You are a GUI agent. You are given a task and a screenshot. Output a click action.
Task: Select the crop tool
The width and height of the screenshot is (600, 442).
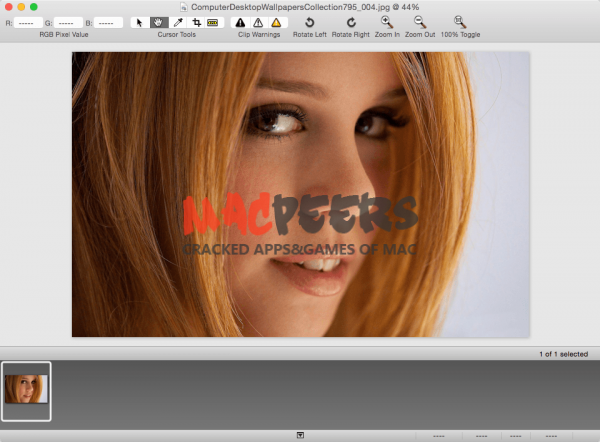point(195,22)
